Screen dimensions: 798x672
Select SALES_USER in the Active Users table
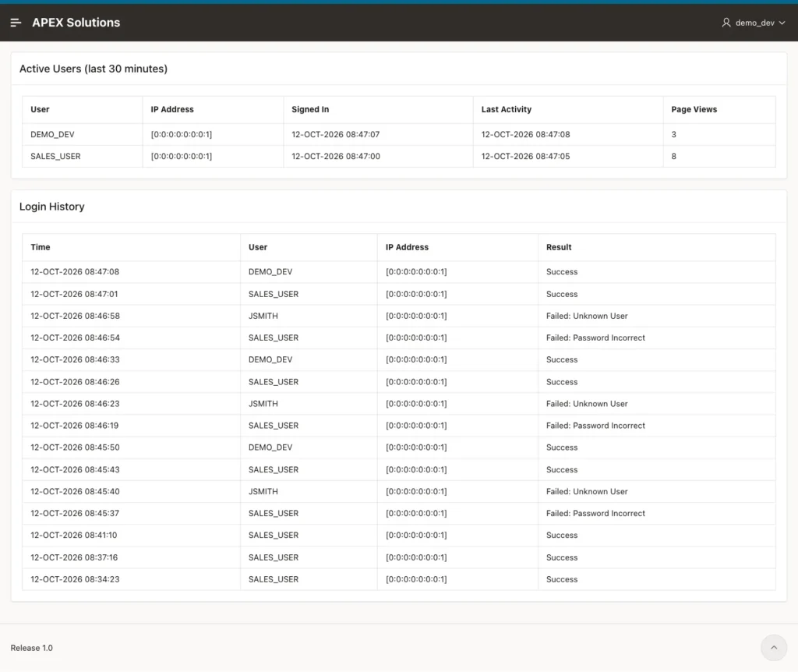[55, 156]
